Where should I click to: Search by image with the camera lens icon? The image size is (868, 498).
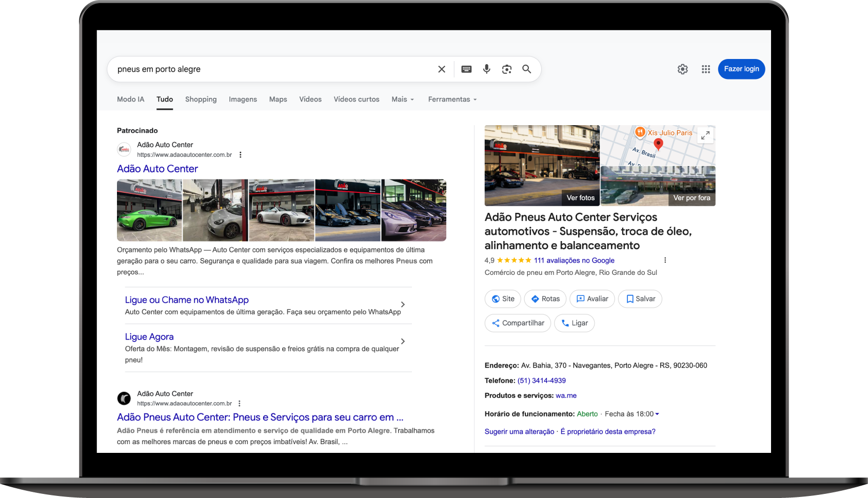tap(507, 69)
